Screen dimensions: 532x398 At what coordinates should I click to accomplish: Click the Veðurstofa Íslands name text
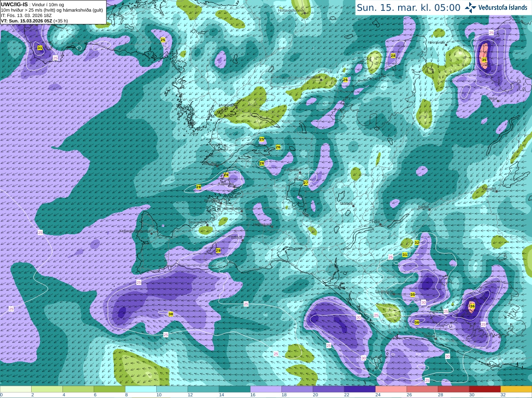(x=503, y=7)
